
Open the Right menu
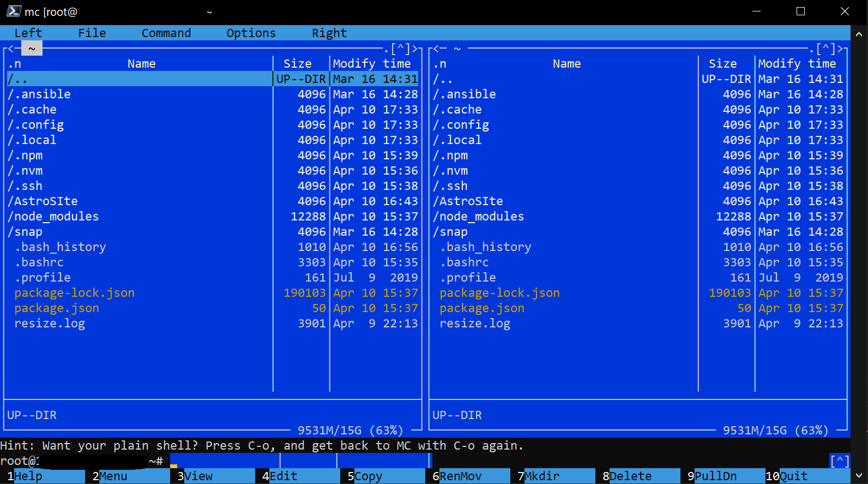click(329, 33)
